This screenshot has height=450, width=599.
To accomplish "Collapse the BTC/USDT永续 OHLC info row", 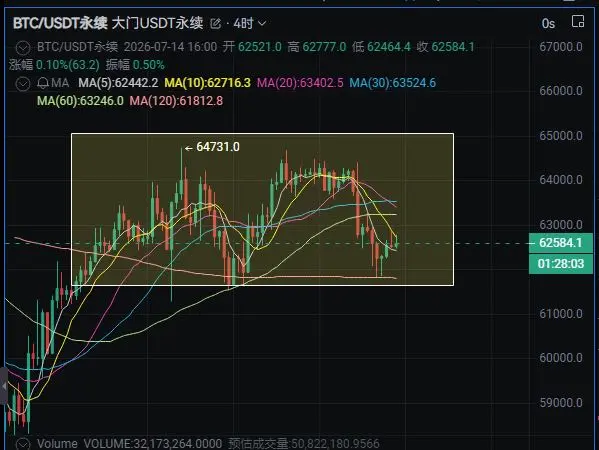I will 23,48.
